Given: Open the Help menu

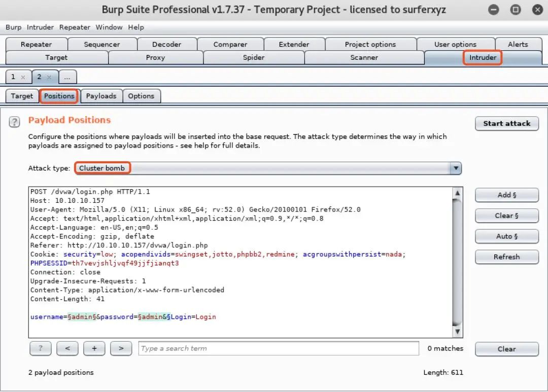Looking at the screenshot, I should 136,27.
